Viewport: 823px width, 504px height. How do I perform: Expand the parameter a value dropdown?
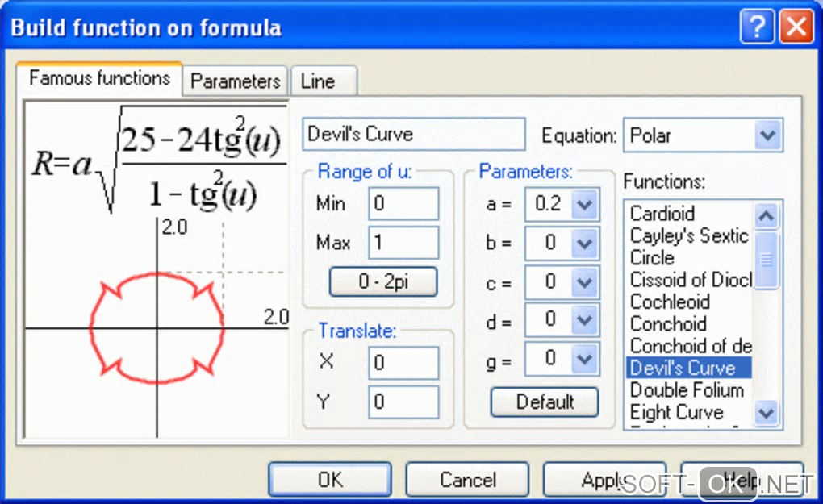point(584,205)
